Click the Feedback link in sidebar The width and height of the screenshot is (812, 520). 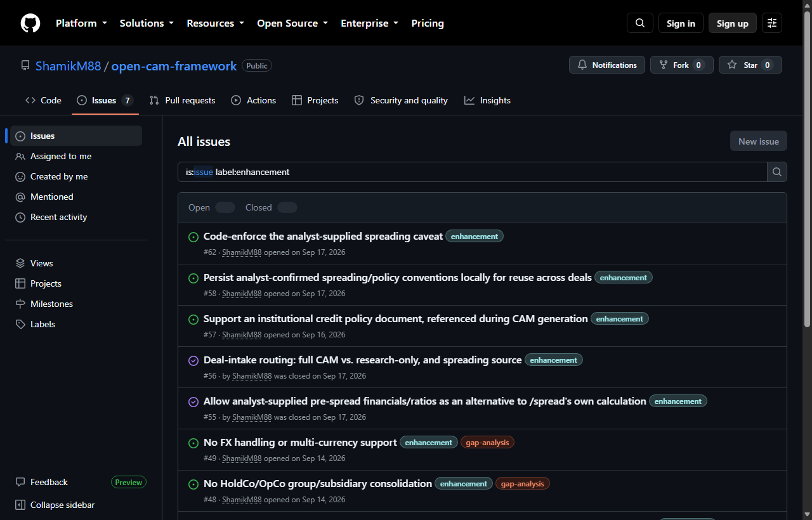[49, 482]
